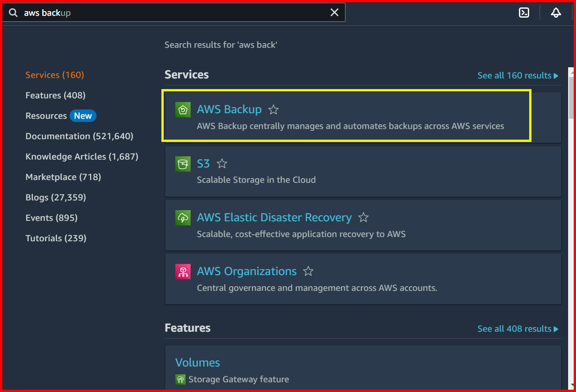Screen dimensions: 576x392
Task: Click the AWS Backup service icon
Action: pos(183,109)
